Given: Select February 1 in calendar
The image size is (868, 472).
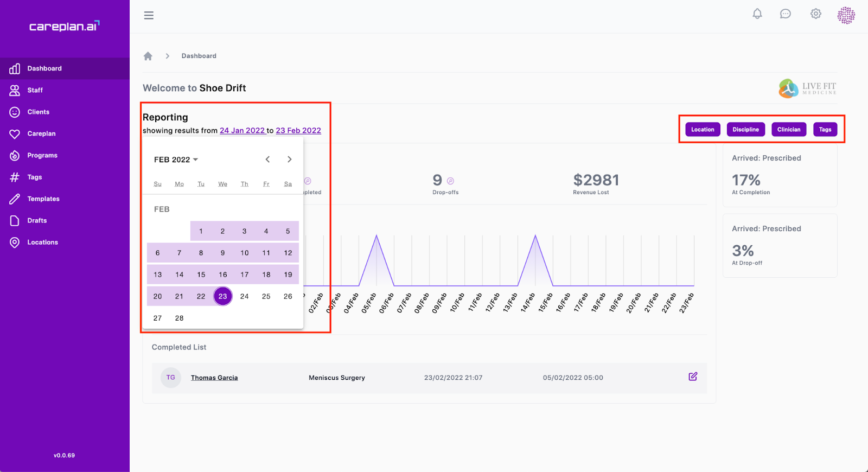Looking at the screenshot, I should click(201, 231).
